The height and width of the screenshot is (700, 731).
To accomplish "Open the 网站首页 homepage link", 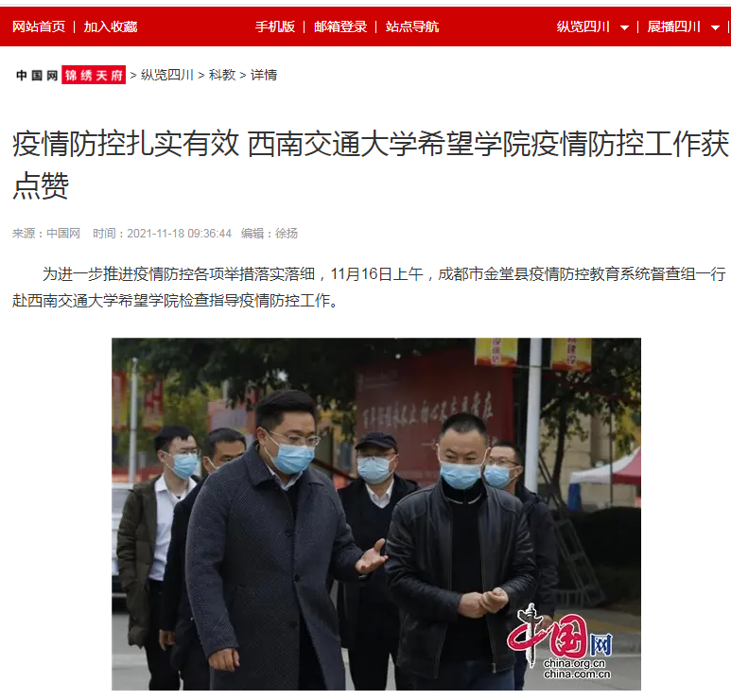I will coord(39,26).
